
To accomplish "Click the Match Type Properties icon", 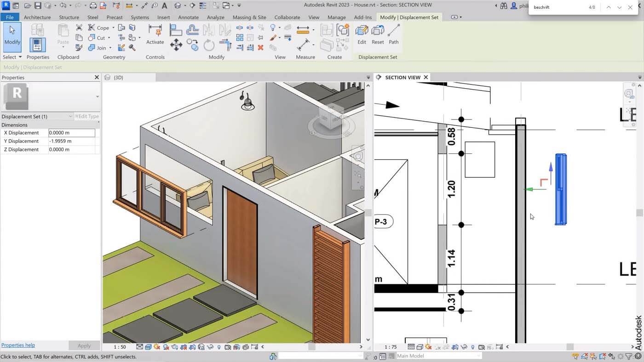I will tap(79, 47).
